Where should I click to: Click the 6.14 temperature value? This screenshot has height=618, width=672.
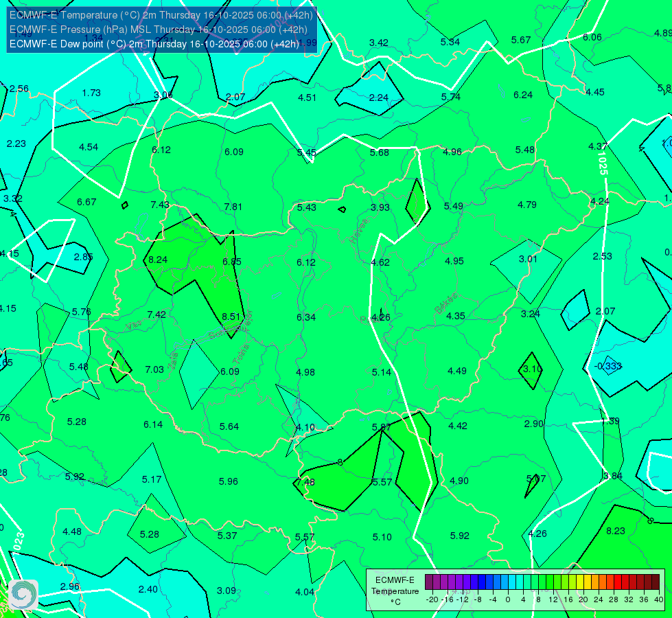[x=153, y=424]
